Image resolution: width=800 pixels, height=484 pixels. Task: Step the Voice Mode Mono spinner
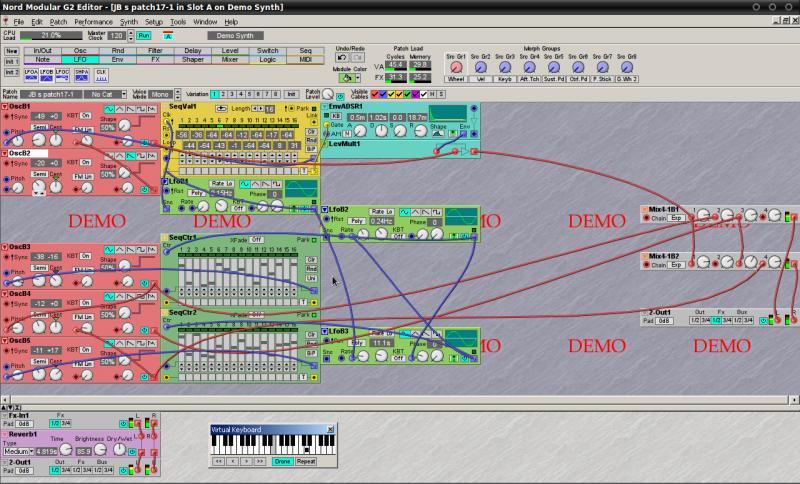(177, 94)
